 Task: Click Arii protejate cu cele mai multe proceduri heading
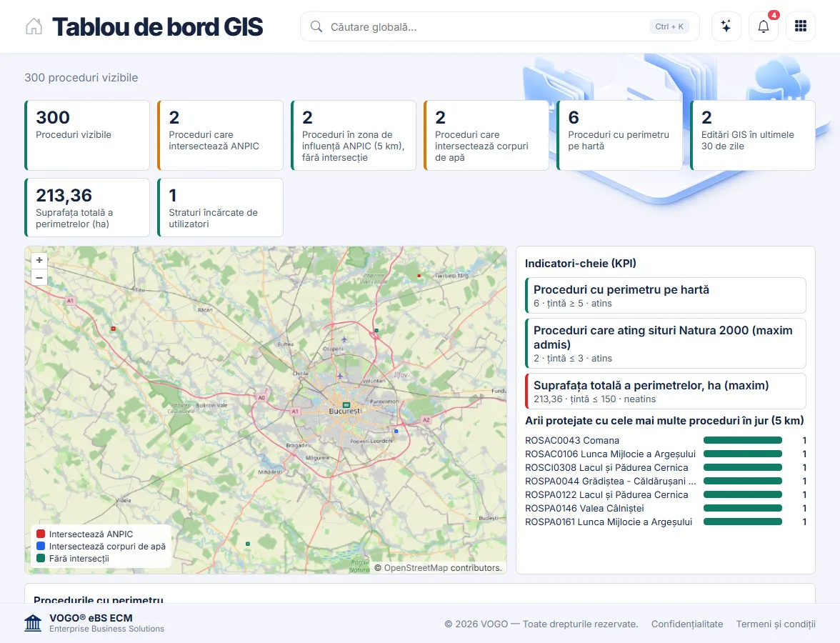tap(664, 421)
